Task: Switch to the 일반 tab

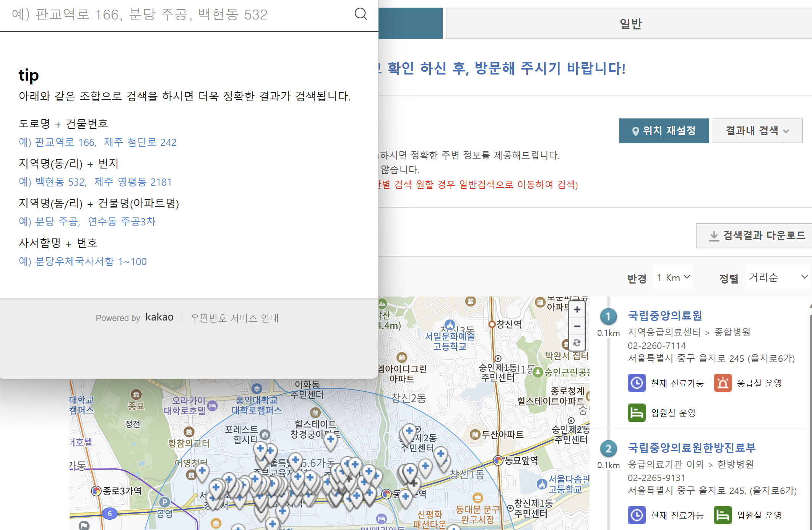Action: tap(631, 23)
